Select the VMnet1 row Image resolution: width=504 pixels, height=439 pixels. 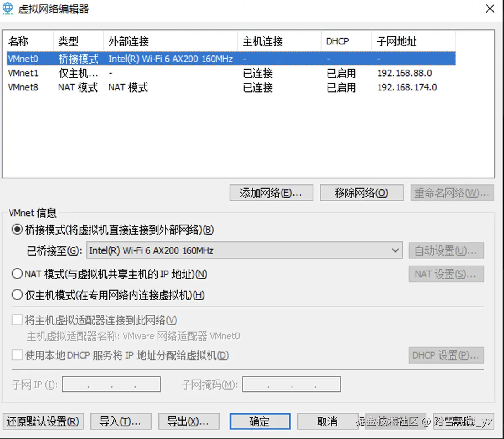231,73
